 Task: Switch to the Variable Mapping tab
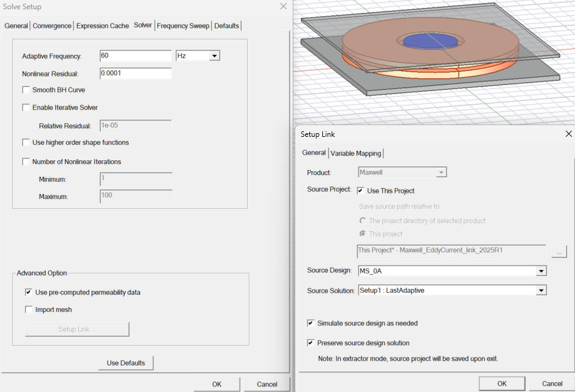(x=356, y=153)
